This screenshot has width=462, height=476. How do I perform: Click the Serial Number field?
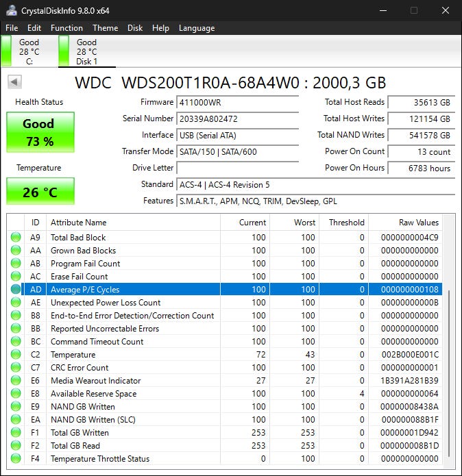(x=238, y=119)
